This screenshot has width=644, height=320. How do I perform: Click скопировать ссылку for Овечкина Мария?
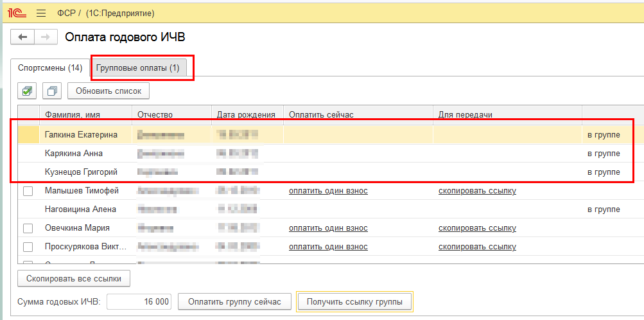click(477, 228)
